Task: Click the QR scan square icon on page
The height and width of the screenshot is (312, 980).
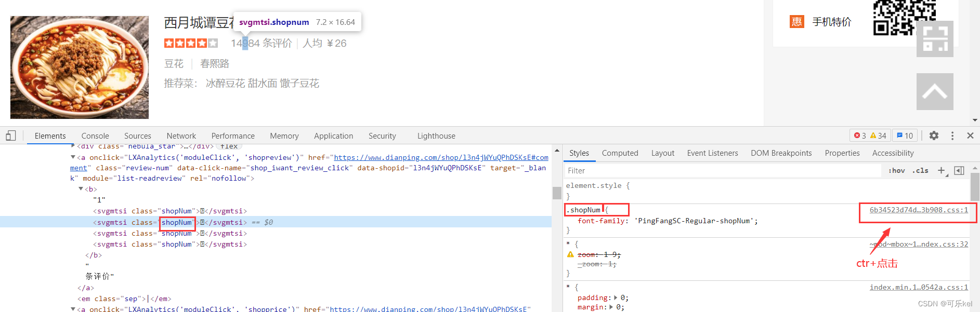Action: tap(935, 39)
